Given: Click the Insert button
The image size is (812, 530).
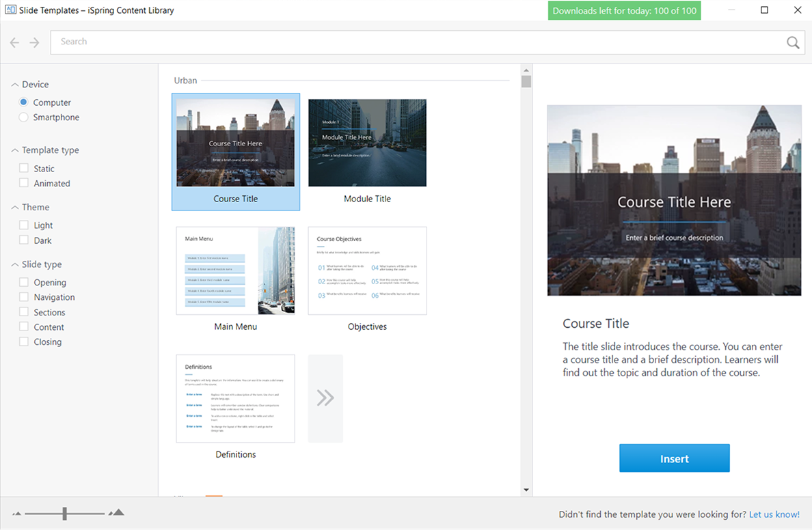Looking at the screenshot, I should (674, 458).
